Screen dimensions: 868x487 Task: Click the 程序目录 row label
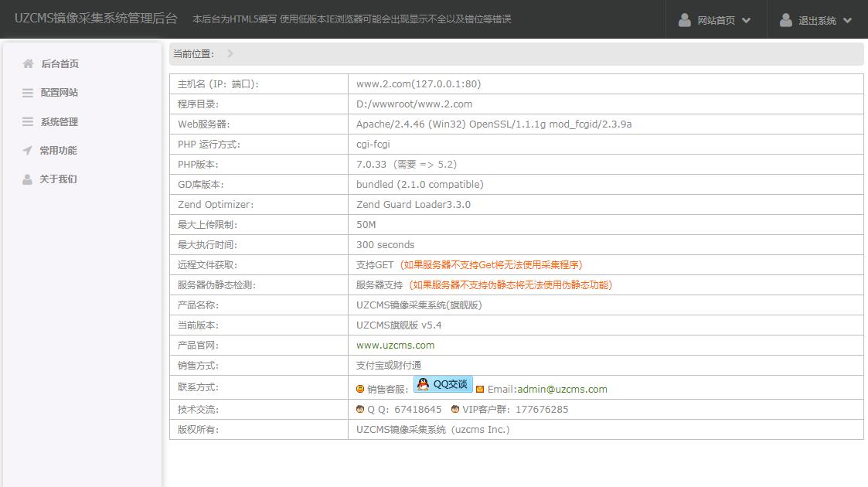(198, 104)
